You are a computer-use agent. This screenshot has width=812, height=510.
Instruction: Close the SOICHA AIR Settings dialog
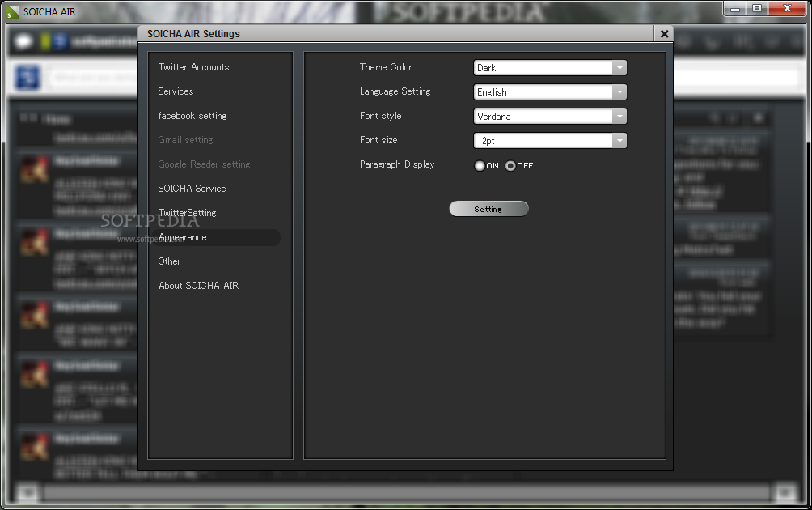tap(664, 34)
